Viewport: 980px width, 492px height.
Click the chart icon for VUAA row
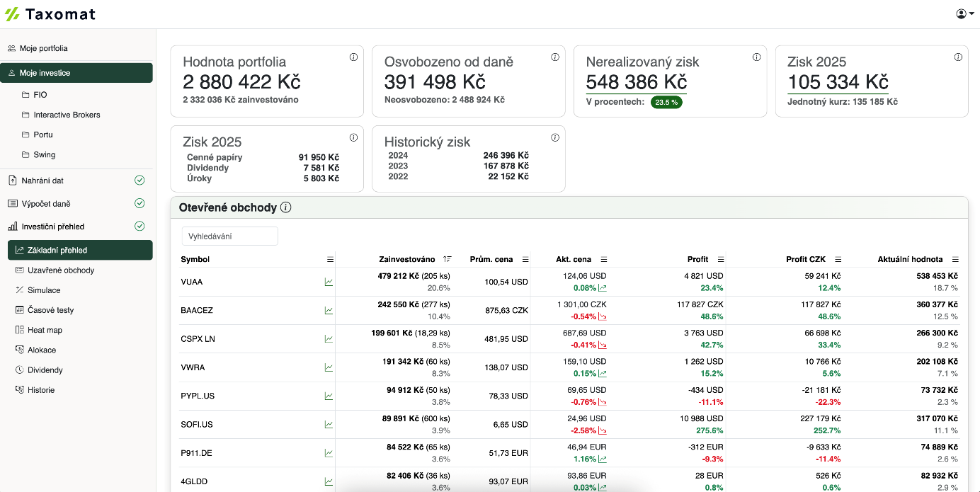pos(329,282)
